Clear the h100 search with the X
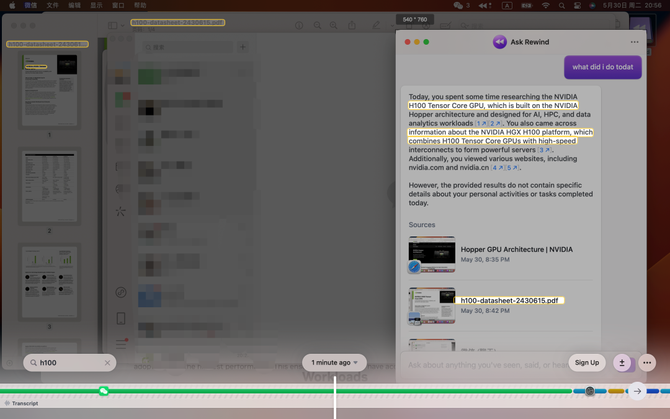This screenshot has width=670, height=419. coord(107,363)
